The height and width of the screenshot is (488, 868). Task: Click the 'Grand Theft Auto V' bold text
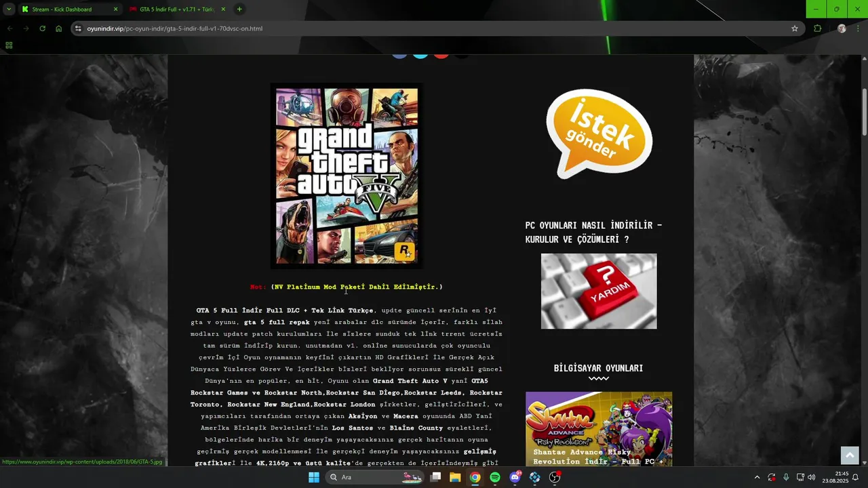coord(410,381)
